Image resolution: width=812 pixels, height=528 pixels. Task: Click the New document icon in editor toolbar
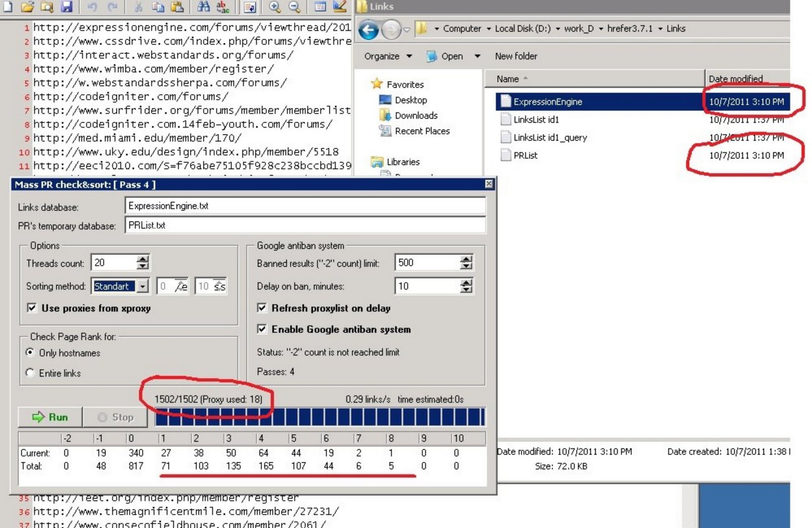click(8, 7)
